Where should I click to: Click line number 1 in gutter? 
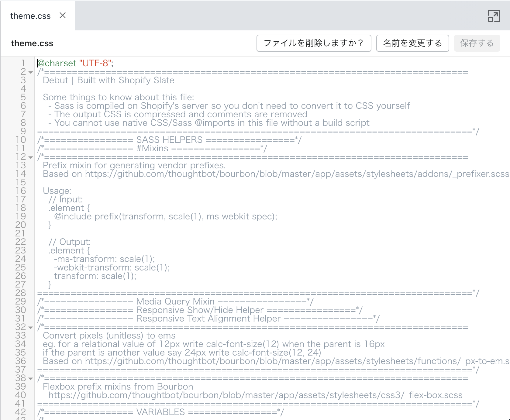(23, 63)
